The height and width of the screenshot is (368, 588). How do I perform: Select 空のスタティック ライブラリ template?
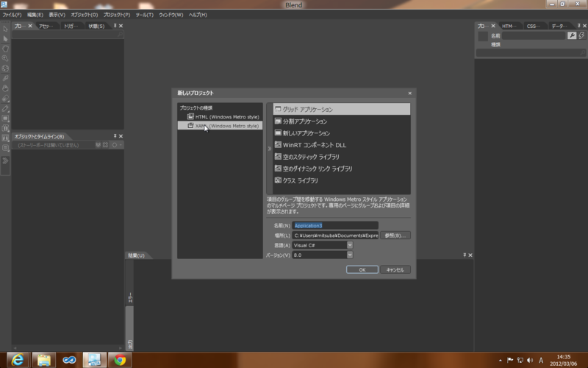point(342,157)
